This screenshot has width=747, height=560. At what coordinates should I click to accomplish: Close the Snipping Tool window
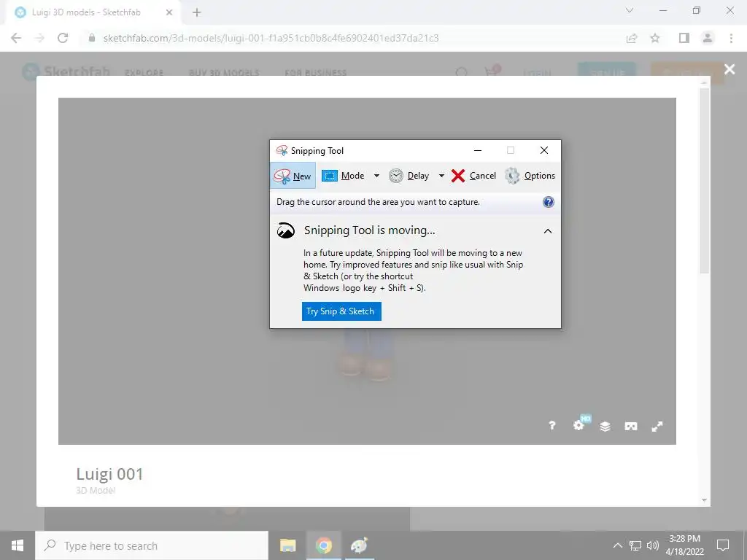point(544,150)
